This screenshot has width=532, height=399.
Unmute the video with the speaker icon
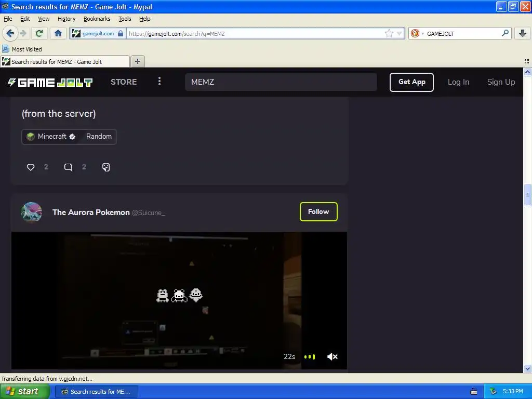click(x=332, y=356)
